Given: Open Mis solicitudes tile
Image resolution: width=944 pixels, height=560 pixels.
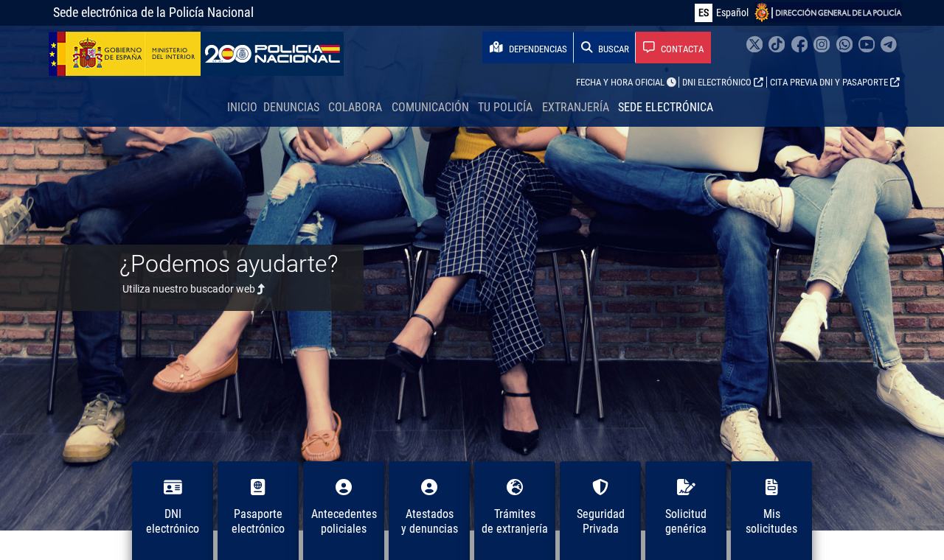Looking at the screenshot, I should (x=771, y=511).
